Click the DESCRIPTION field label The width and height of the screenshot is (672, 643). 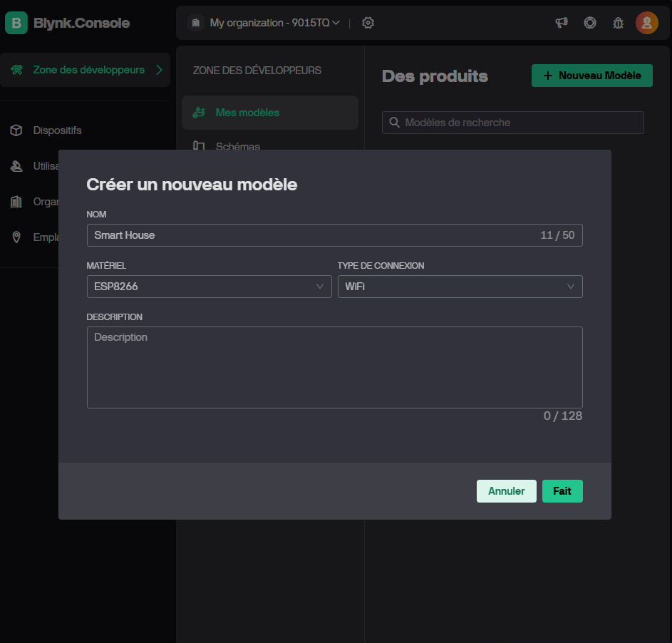114,317
